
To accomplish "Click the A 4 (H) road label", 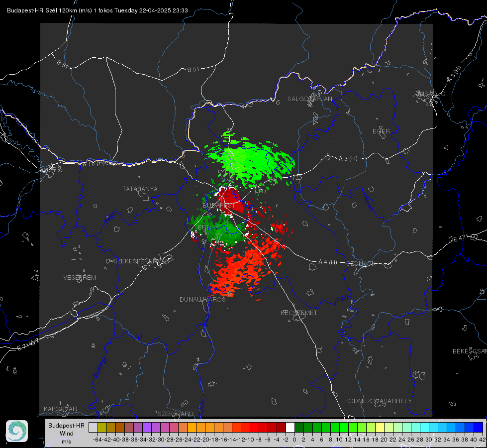I will 328,262.
